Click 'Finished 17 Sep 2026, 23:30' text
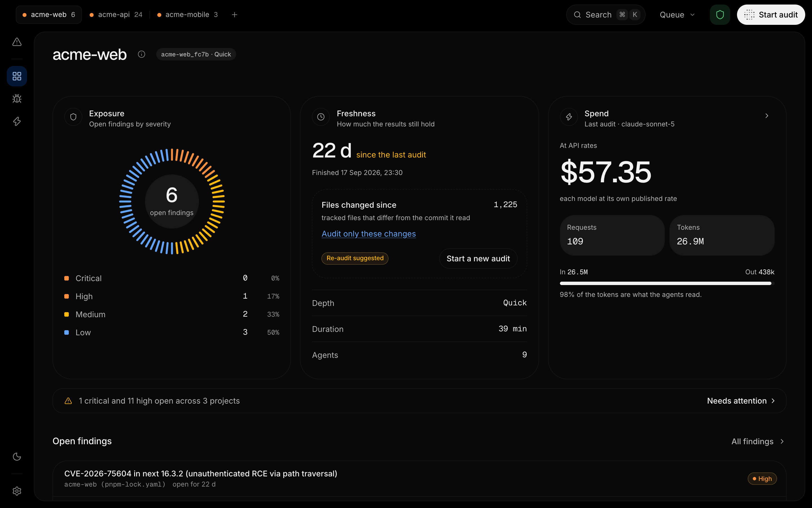812x508 pixels. tap(357, 173)
